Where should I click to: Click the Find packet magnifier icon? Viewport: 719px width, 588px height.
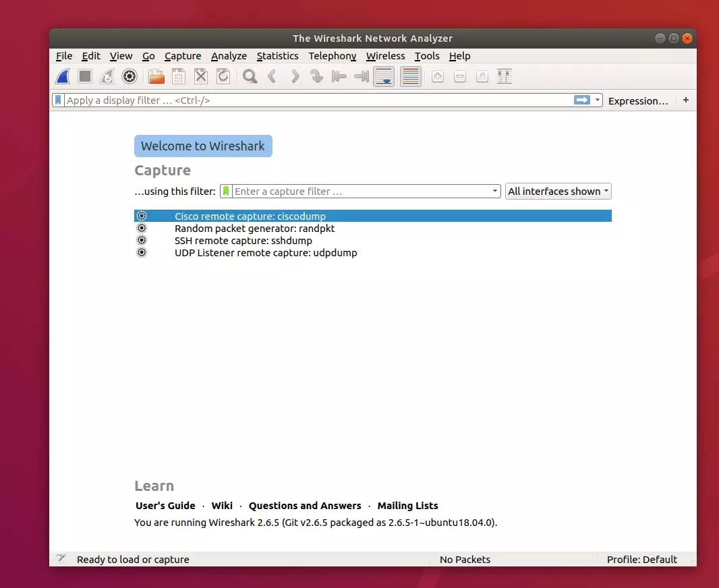(x=250, y=77)
